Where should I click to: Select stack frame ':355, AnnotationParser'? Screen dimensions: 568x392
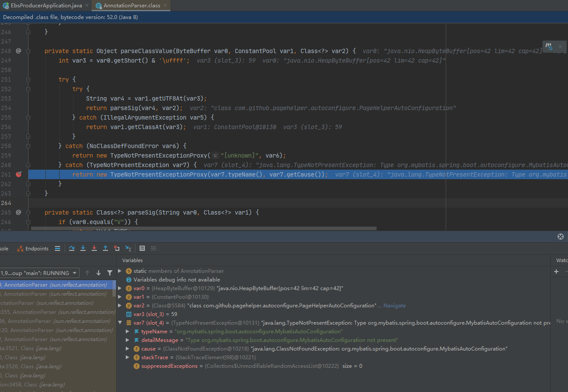tap(56, 312)
